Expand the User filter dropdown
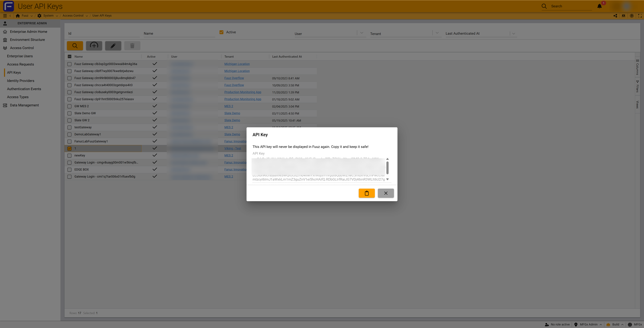 362,33
